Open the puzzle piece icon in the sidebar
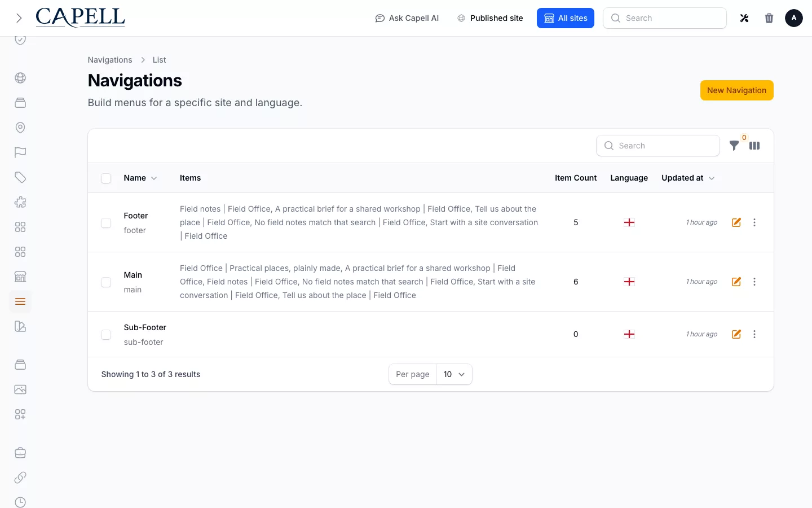The image size is (812, 508). 20,202
